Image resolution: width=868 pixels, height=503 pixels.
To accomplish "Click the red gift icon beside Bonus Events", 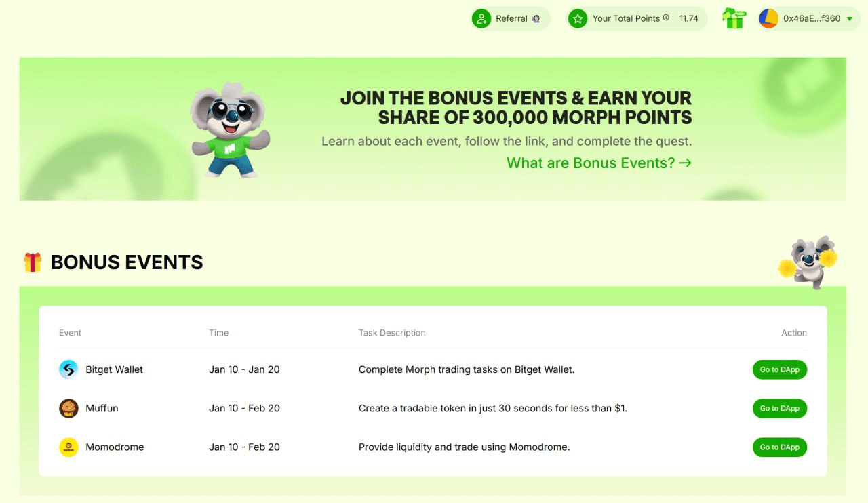I will (33, 262).
